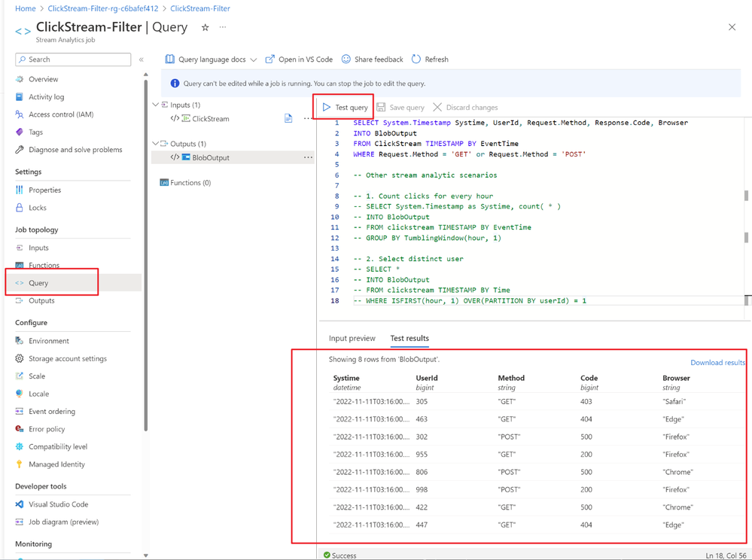
Task: Click the Systime column header
Action: pos(346,378)
